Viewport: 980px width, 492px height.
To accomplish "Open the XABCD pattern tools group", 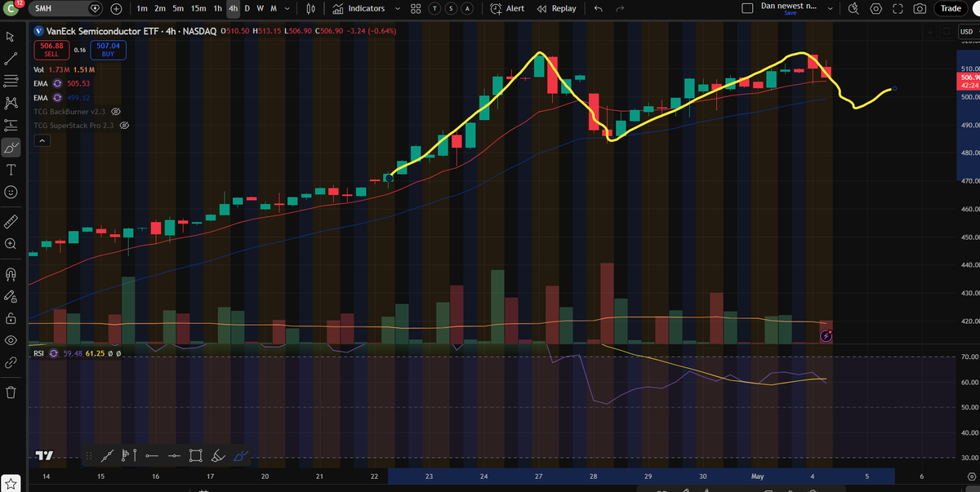I will pyautogui.click(x=11, y=103).
